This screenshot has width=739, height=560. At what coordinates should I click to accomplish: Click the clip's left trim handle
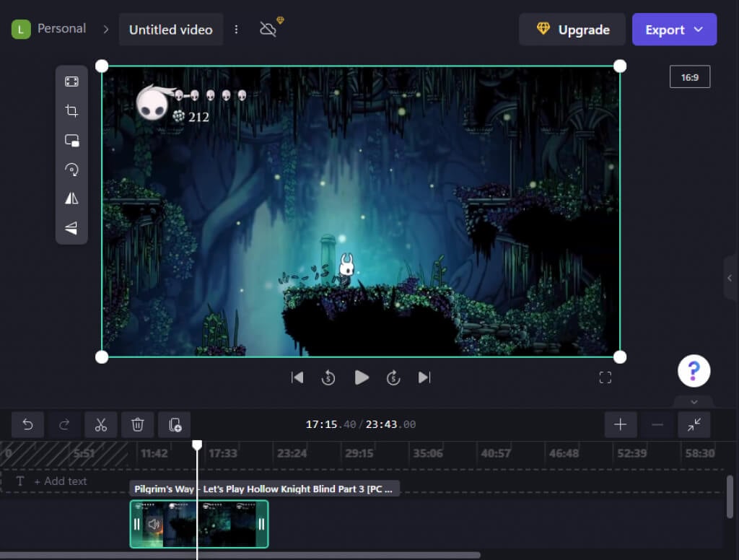click(136, 524)
